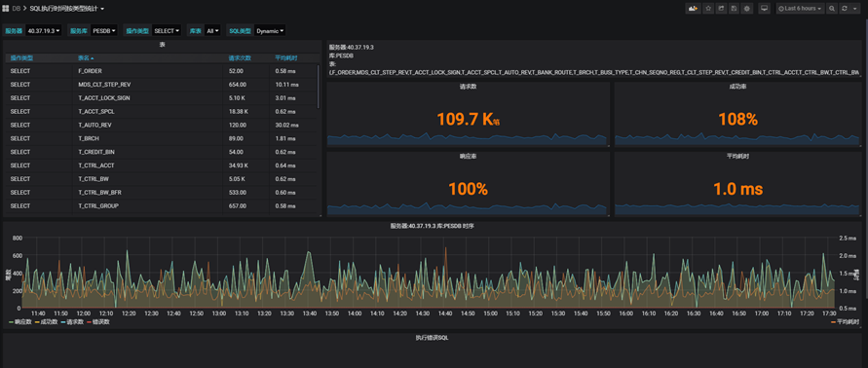
Task: Sort table by 请求次数 column header
Action: [x=240, y=57]
